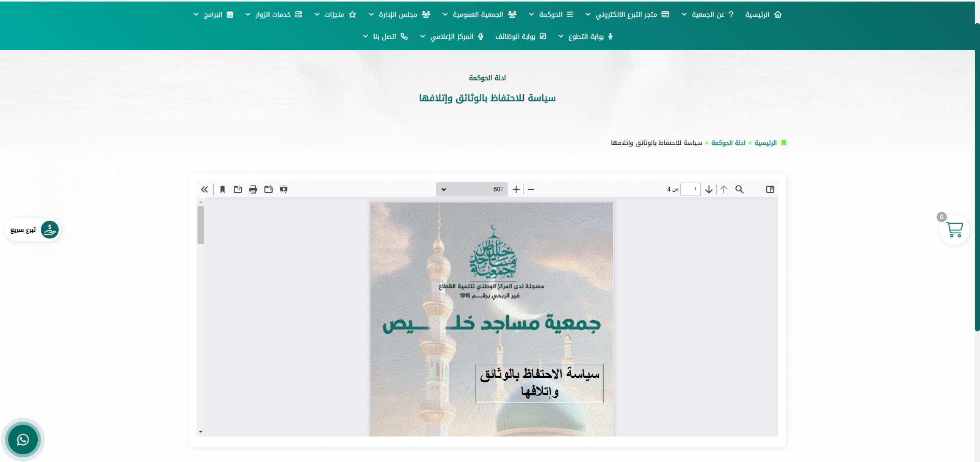Click PDF viewer vertical scrollbar thumb
The image size is (980, 462).
click(x=201, y=225)
